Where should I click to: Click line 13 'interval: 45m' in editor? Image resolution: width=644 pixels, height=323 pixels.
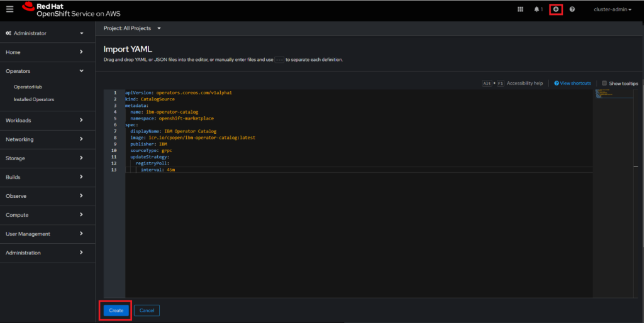point(158,170)
